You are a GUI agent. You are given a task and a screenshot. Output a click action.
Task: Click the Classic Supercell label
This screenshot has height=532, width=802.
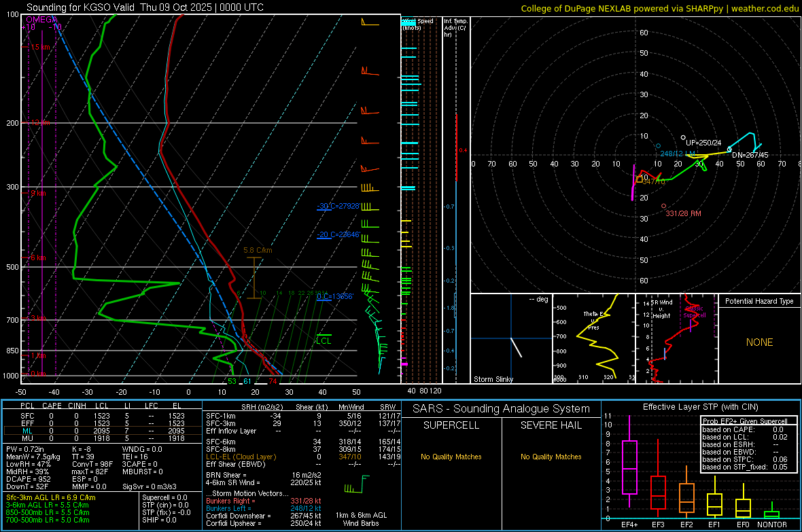(x=694, y=312)
